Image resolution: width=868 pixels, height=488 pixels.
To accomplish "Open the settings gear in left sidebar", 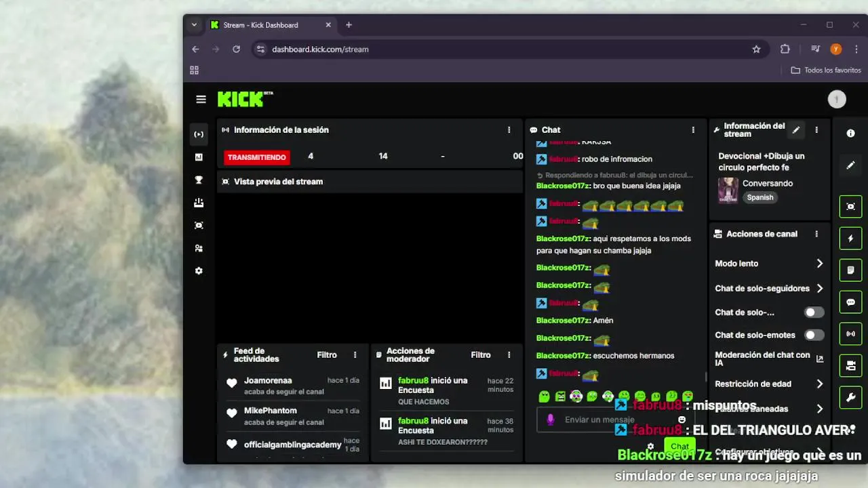I will 199,270.
